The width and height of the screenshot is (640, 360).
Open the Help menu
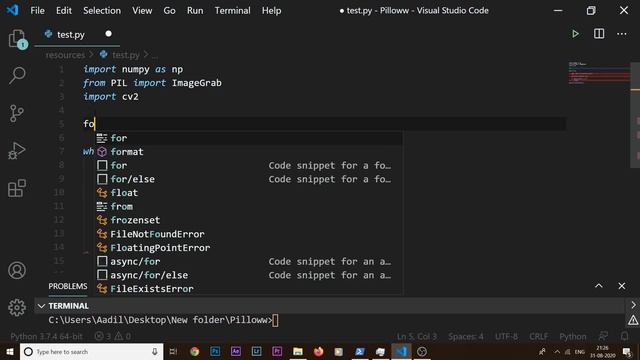pos(271,11)
